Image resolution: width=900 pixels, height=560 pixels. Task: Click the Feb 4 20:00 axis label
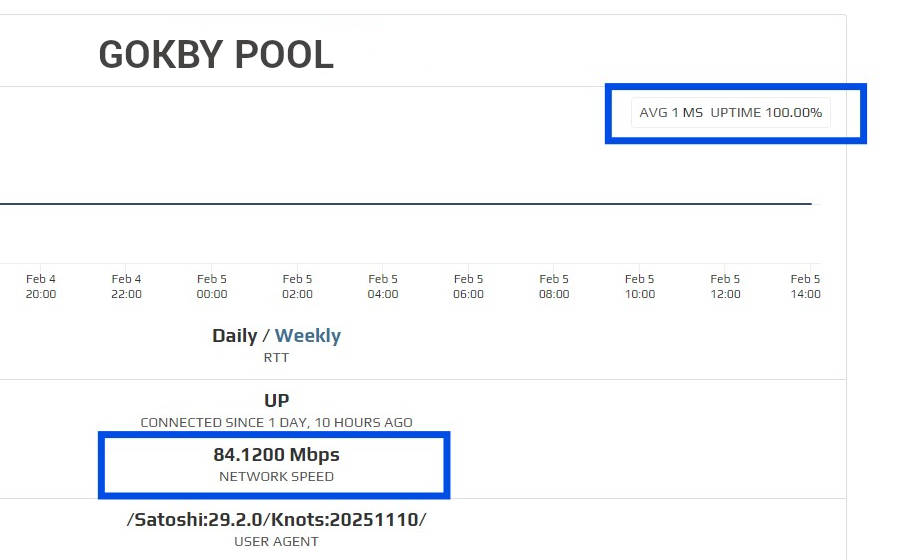coord(41,286)
